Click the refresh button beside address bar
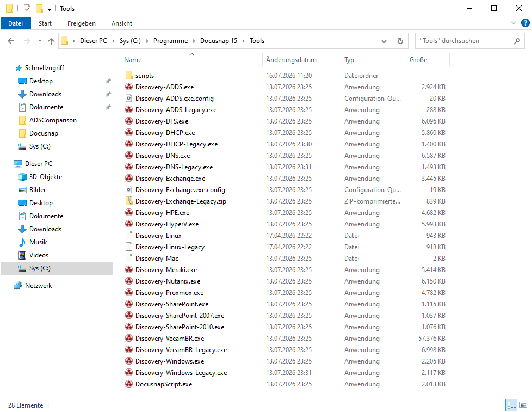Image resolution: width=532 pixels, height=412 pixels. (400, 41)
